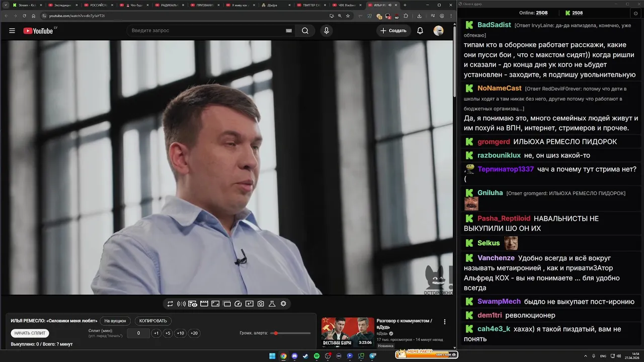The image size is (644, 362).
Task: Click the "НАЧАТЬ СПЛИТ" button
Action: tap(30, 333)
